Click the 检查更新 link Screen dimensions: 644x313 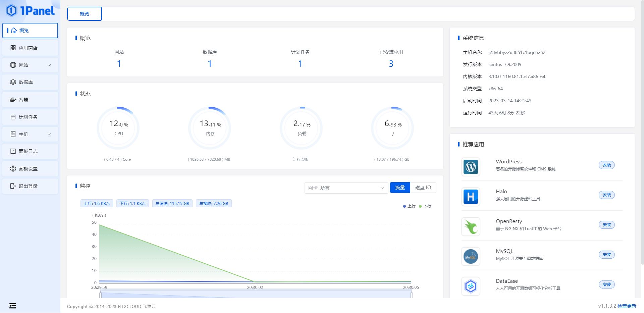click(x=627, y=306)
